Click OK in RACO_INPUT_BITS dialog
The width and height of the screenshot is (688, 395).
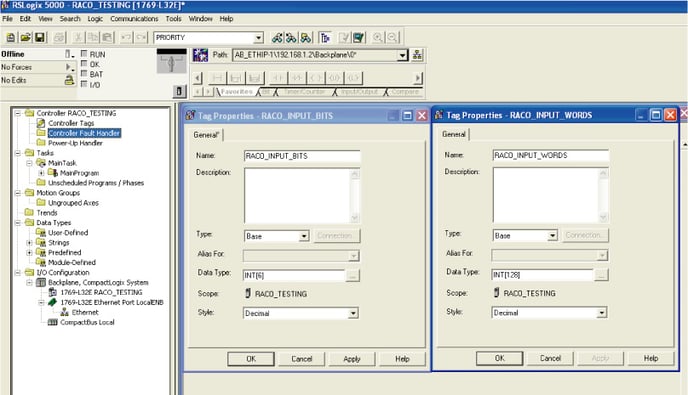point(251,359)
